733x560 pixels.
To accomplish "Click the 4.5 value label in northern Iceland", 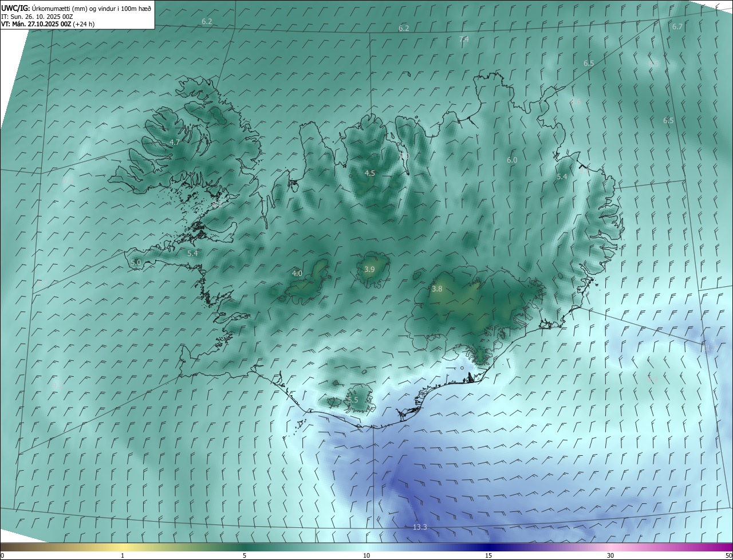I will click(370, 173).
